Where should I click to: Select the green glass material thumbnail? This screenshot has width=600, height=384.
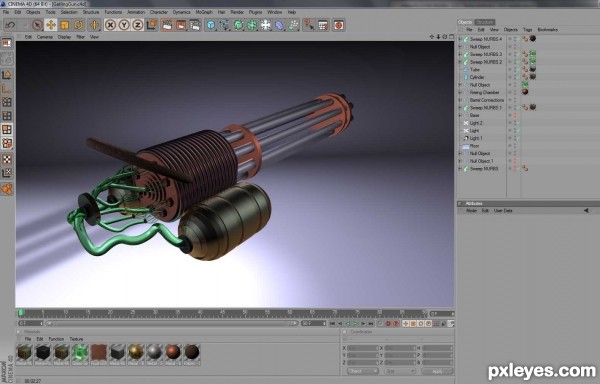[x=80, y=352]
